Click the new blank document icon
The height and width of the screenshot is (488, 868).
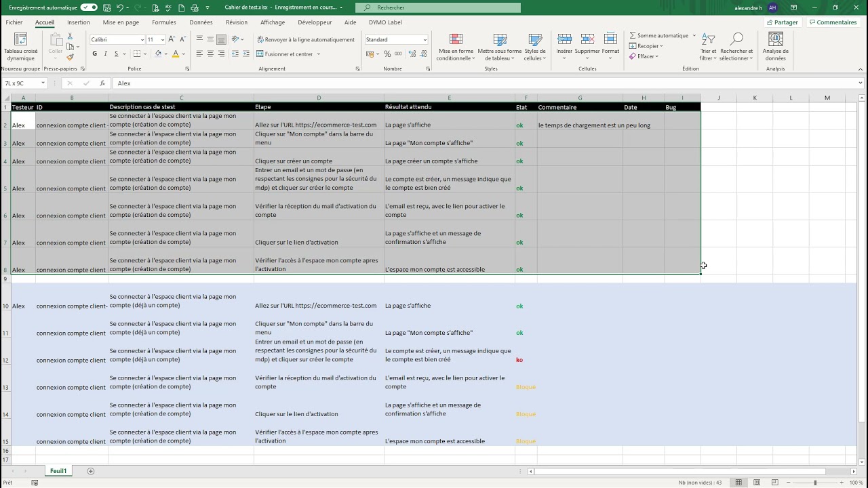(181, 7)
